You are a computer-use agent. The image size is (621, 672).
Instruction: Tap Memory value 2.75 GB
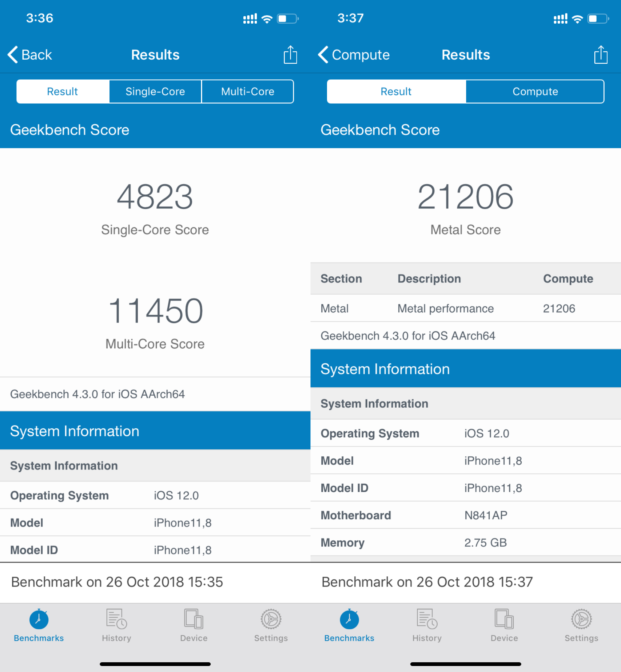click(485, 543)
